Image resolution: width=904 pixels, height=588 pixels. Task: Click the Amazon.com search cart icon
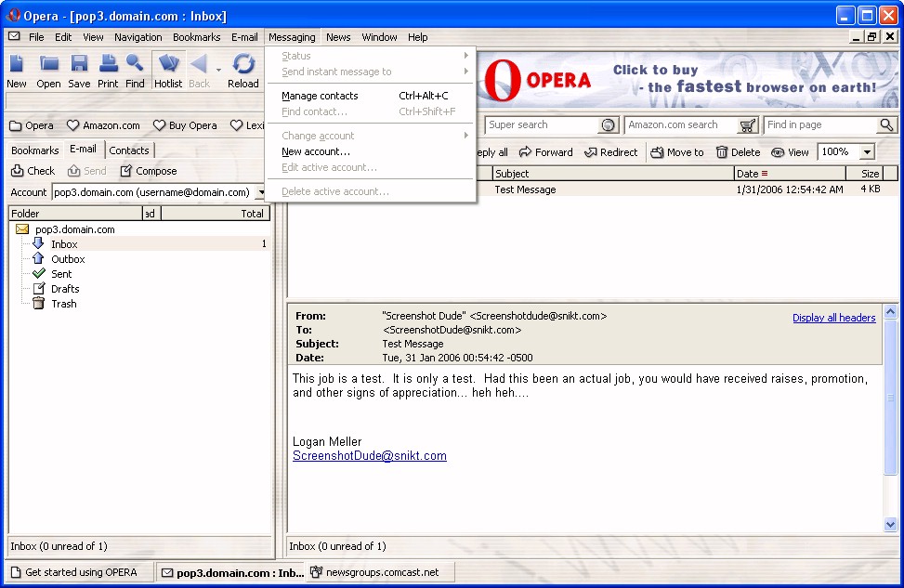pos(747,125)
